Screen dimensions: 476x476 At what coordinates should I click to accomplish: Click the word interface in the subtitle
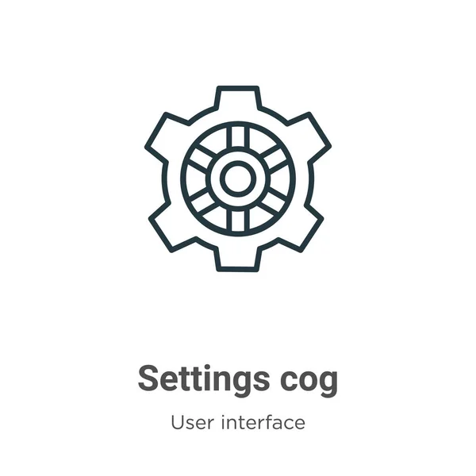click(263, 422)
